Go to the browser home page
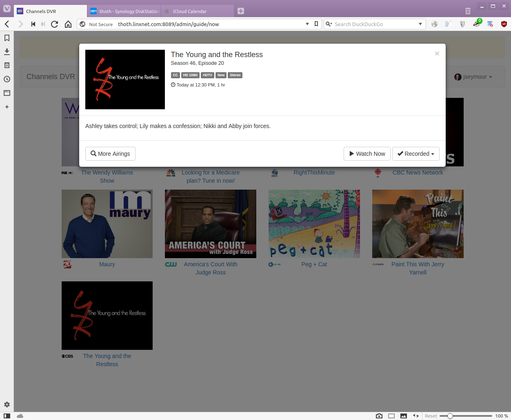Image resolution: width=511 pixels, height=420 pixels. tap(68, 24)
